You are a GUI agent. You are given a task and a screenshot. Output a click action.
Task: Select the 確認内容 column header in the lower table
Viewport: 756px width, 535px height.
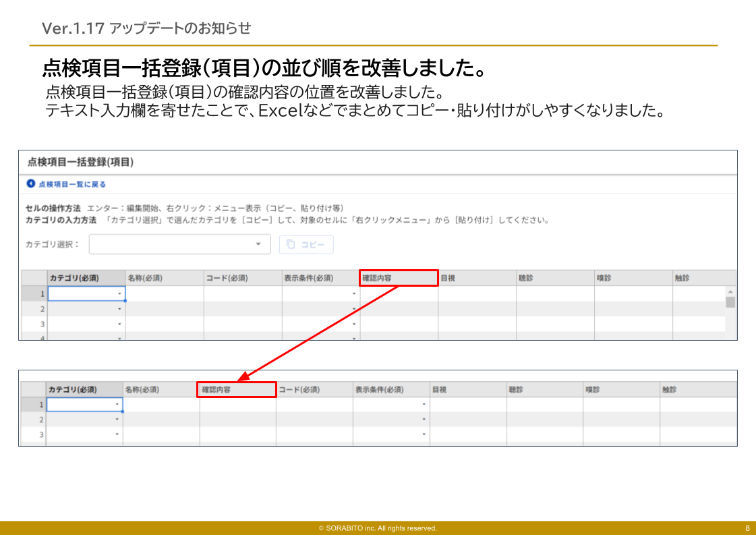236,389
